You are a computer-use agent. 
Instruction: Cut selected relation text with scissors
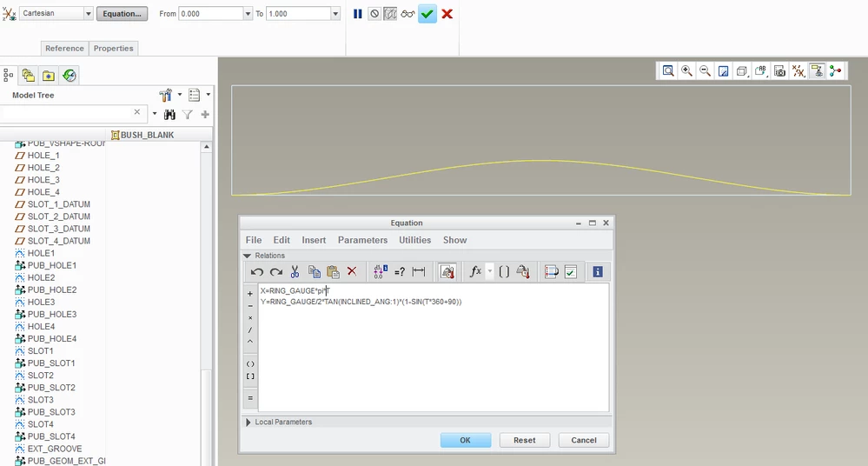(295, 271)
